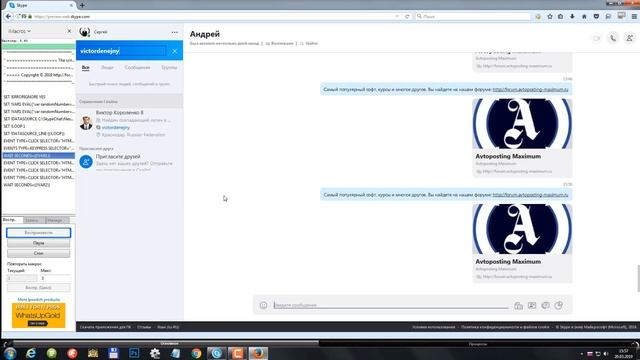This screenshot has height=360, width=640.
Task: Click the send contacts icon in composer
Action: click(x=532, y=305)
